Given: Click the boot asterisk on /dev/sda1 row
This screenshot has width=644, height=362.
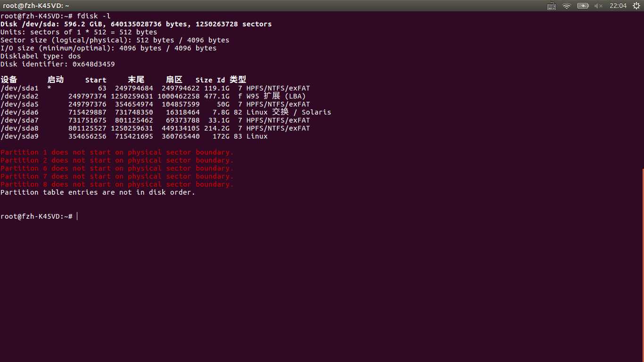Looking at the screenshot, I should pos(49,88).
